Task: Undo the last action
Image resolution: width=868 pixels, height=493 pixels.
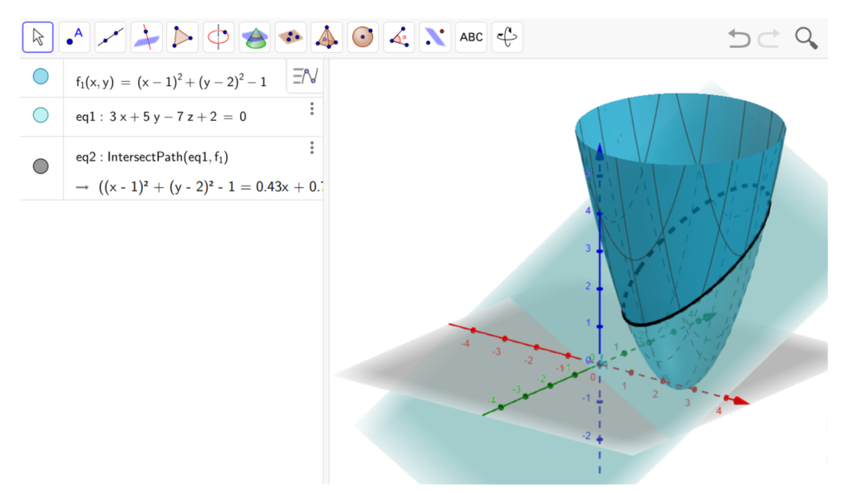Action: (x=739, y=39)
